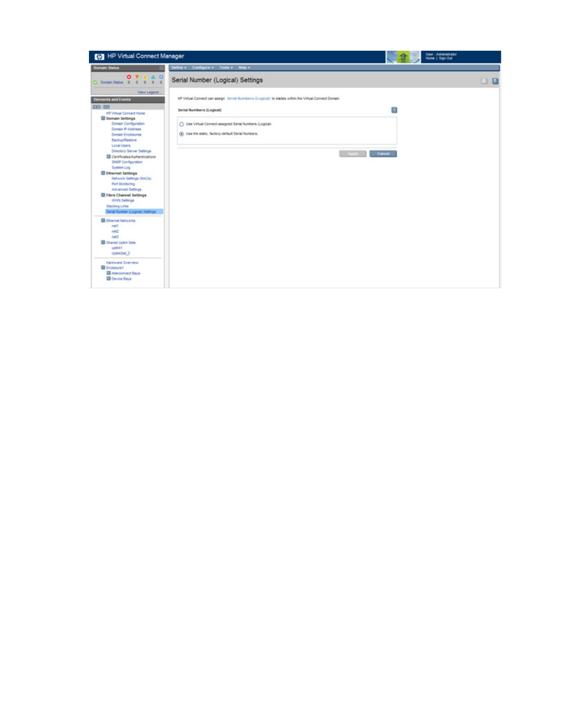The height and width of the screenshot is (728, 562).
Task: Click the red critical status icon
Action: (129, 77)
